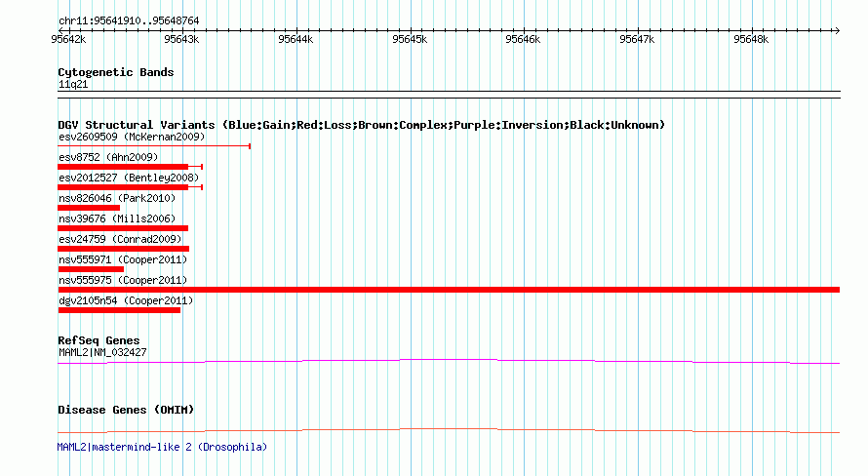This screenshot has height=476, width=868.
Task: Click the 11q21 band label
Action: pos(73,84)
